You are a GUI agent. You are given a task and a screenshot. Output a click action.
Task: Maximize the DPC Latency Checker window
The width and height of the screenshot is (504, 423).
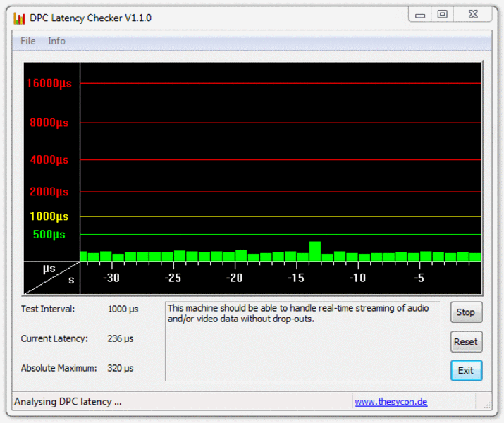(443, 15)
